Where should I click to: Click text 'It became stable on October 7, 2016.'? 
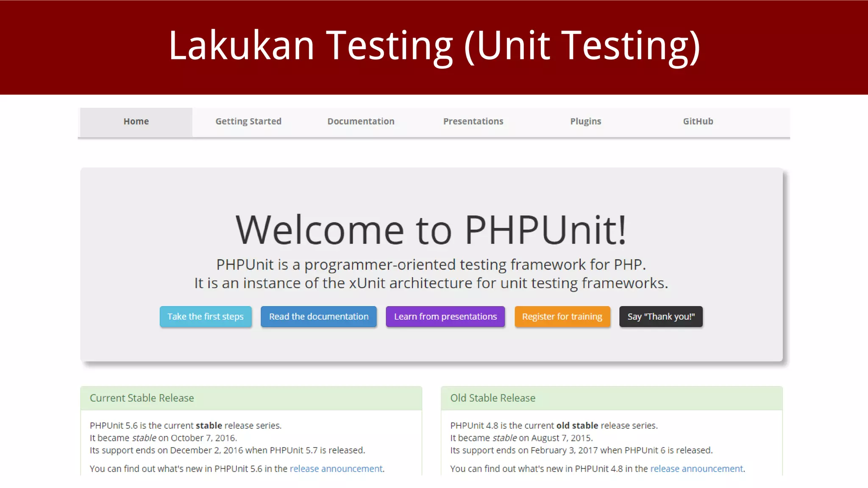click(163, 438)
